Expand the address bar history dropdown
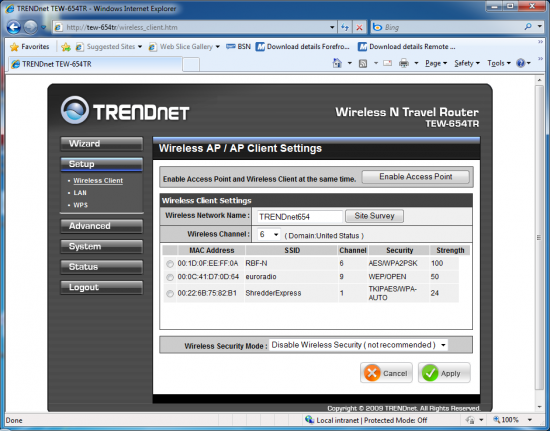 332,27
